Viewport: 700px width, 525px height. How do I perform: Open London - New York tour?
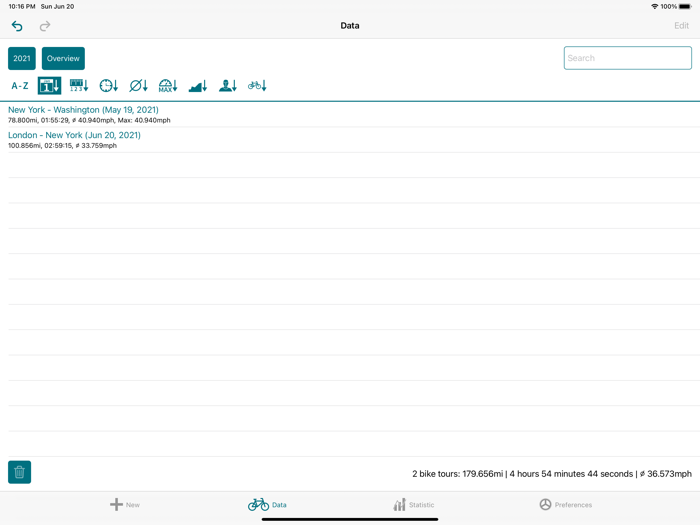pos(74,135)
